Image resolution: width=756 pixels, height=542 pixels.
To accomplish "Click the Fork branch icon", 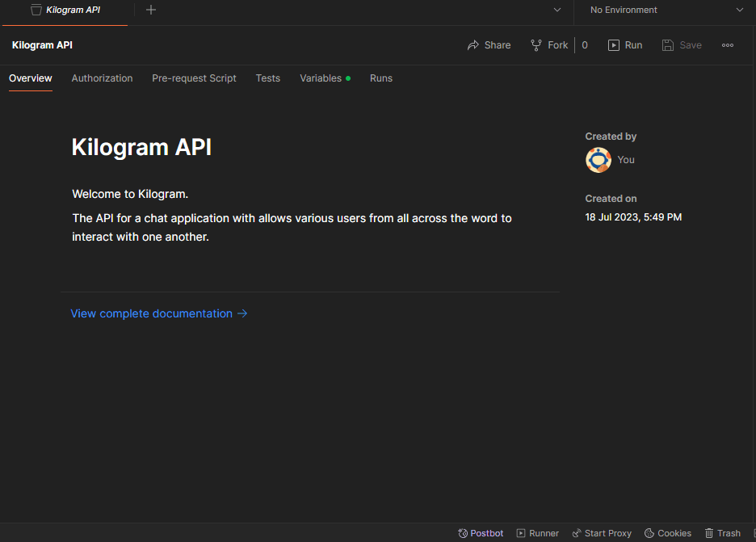I will pos(535,45).
